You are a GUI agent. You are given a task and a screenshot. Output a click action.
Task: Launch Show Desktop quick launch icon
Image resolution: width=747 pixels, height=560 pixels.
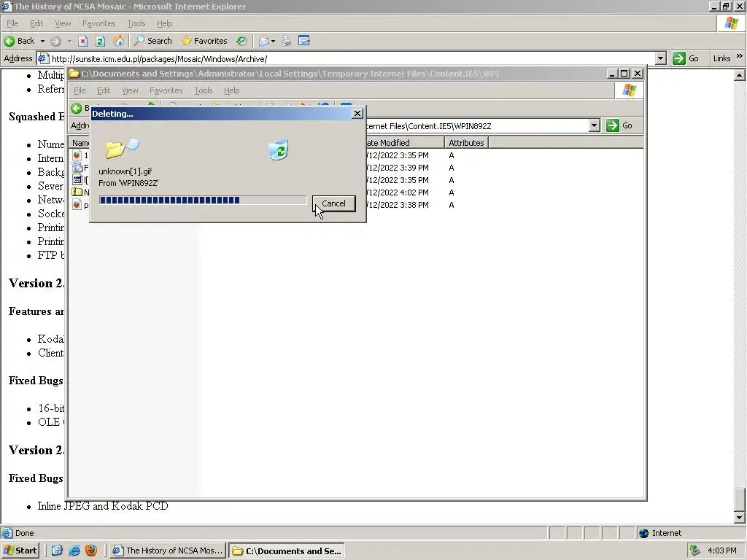[x=57, y=551]
